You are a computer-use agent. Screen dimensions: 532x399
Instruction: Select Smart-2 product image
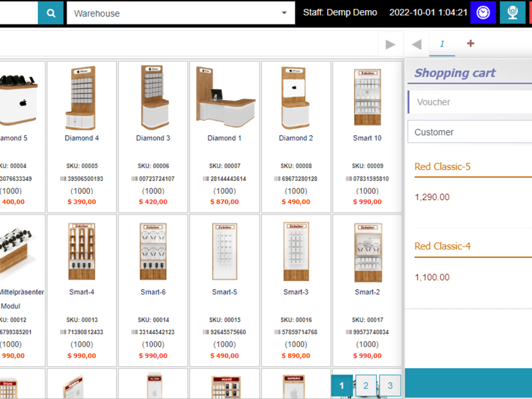click(x=368, y=252)
